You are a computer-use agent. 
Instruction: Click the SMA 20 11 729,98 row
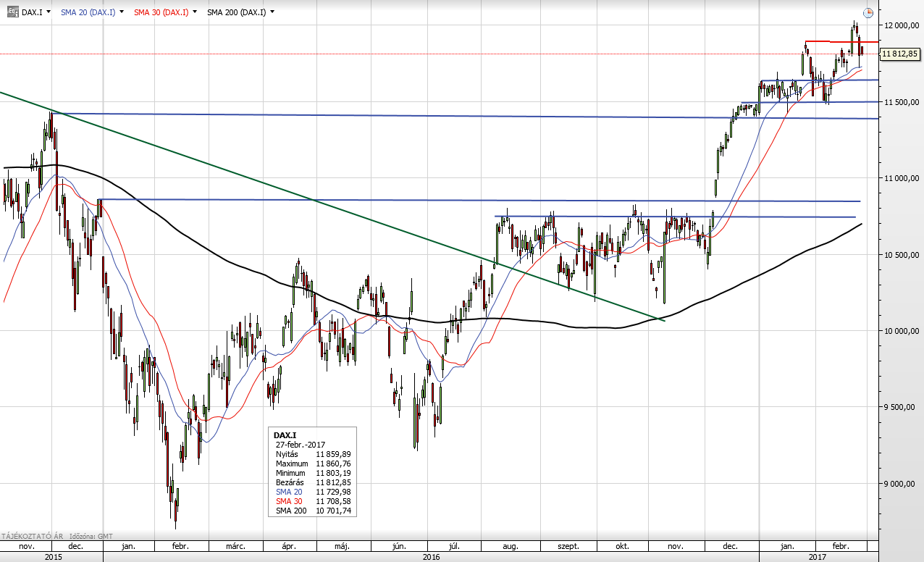pos(312,492)
